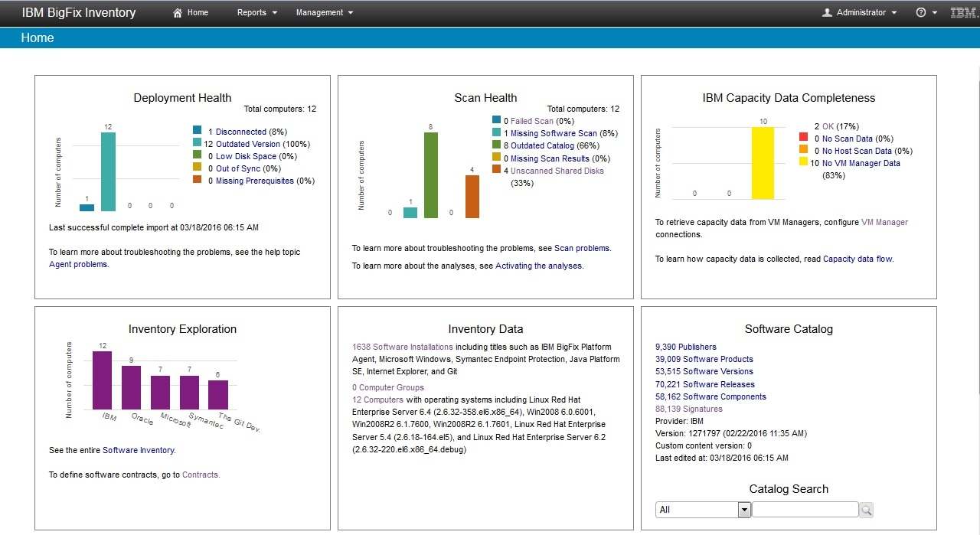Open the Agent problems help link
The image size is (980, 535).
pyautogui.click(x=78, y=264)
